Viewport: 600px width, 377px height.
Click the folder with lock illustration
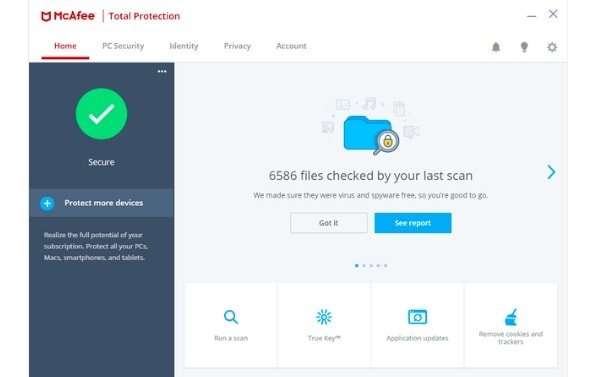pyautogui.click(x=370, y=135)
